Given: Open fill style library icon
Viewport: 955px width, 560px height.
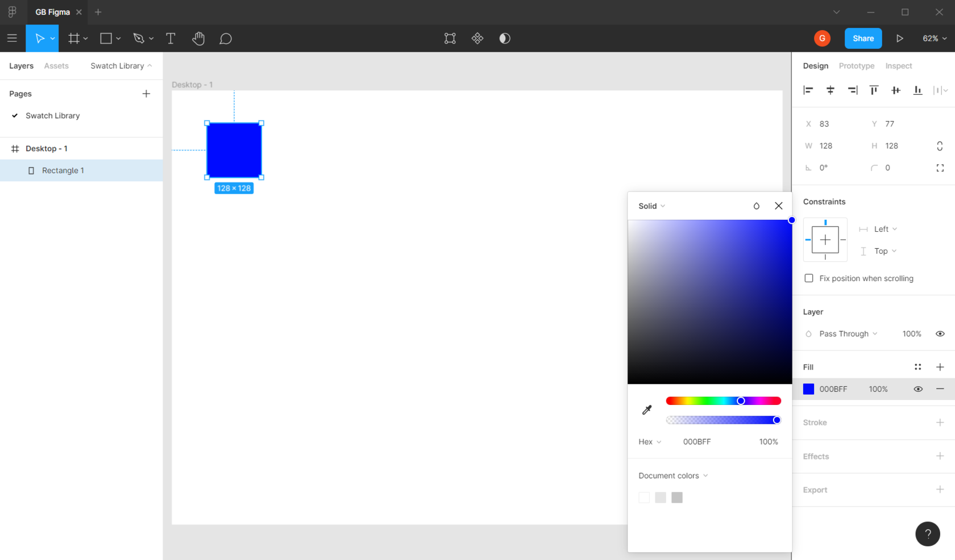Looking at the screenshot, I should [x=917, y=367].
